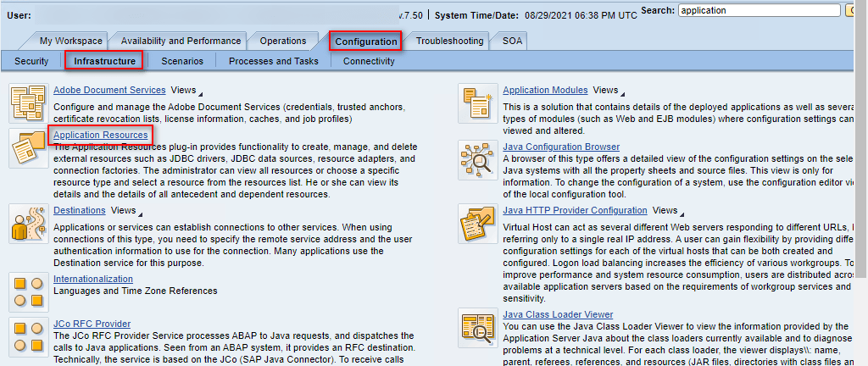Image resolution: width=868 pixels, height=366 pixels.
Task: Click the Java Class Loader Viewer icon
Action: 477,327
